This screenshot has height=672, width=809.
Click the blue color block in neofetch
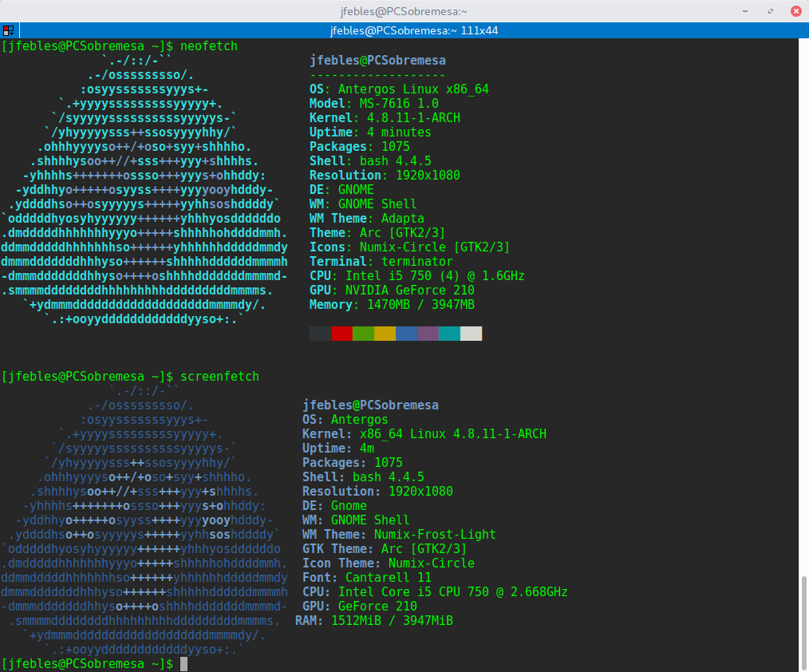(407, 334)
